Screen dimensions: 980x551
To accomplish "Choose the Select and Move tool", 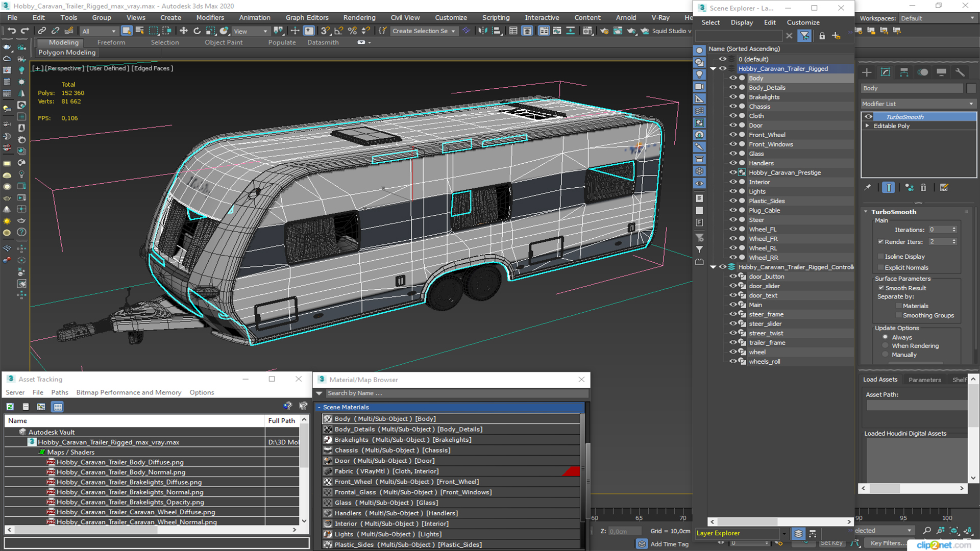I will click(184, 31).
